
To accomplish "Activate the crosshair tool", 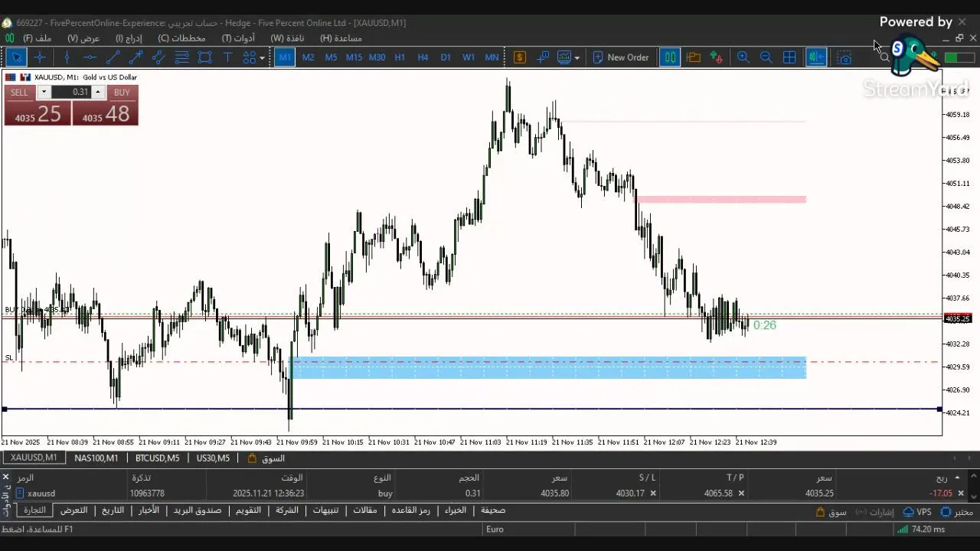I will [40, 57].
